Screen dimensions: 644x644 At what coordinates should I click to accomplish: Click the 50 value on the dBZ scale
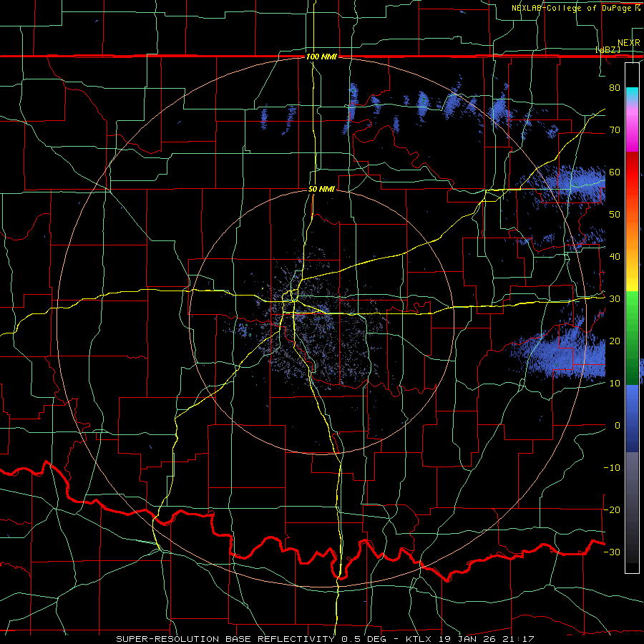pos(615,215)
